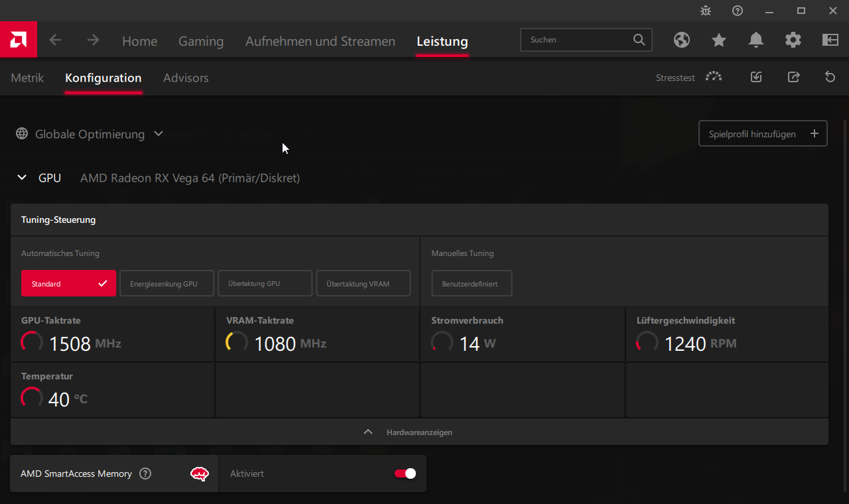Click the AMD SmartAccess Memory label

[x=76, y=473]
